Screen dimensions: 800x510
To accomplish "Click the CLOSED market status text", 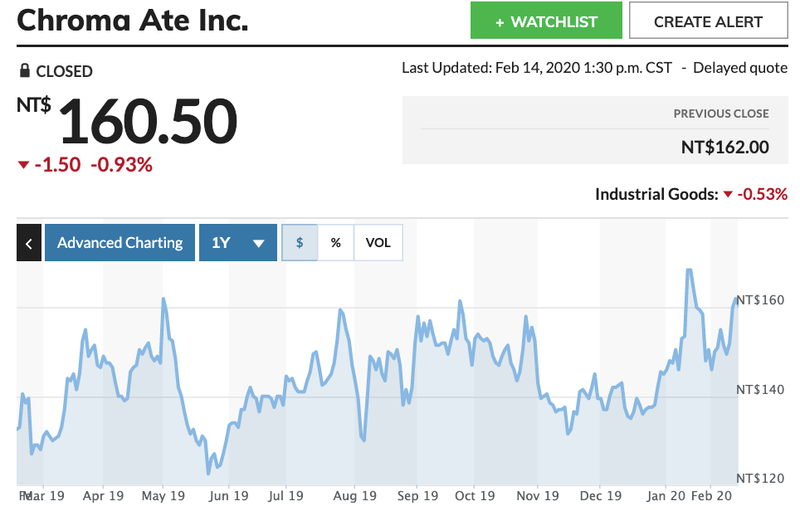I will [64, 71].
